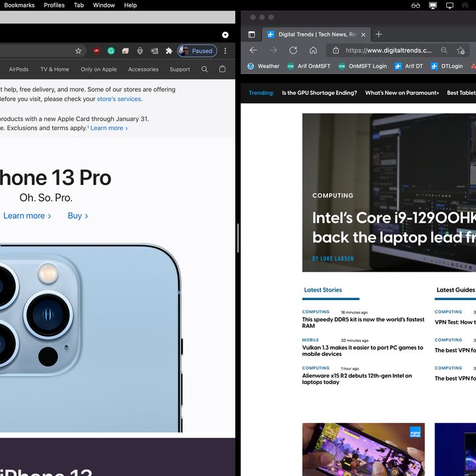Open What's New on Paramount+ trending link

(402, 93)
